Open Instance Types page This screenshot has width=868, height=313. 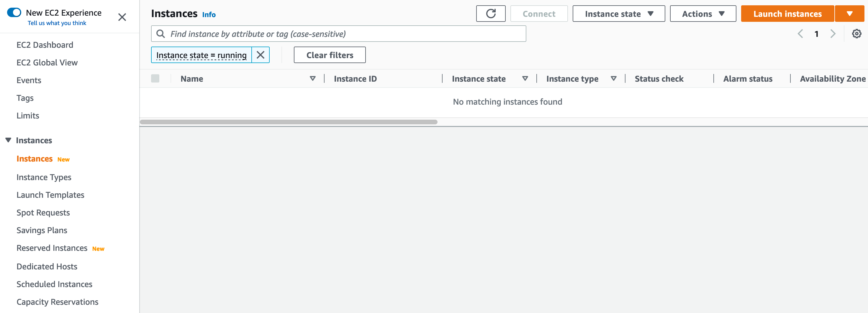44,177
